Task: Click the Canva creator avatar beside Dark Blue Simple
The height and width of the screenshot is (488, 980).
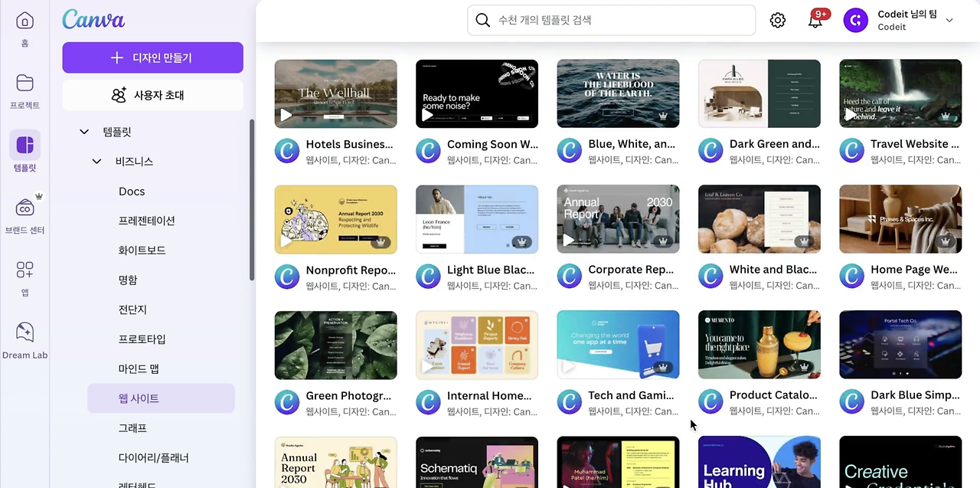Action: pos(852,401)
